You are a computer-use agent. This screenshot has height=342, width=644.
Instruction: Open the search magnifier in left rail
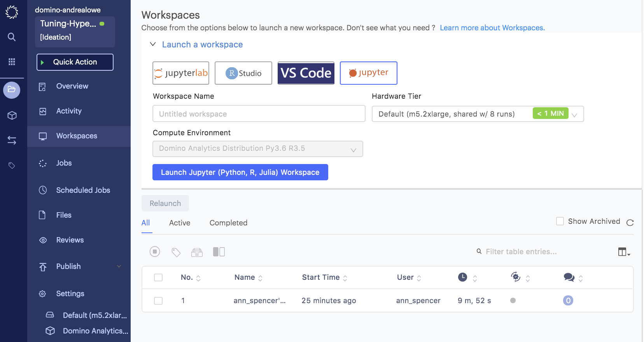tap(12, 37)
